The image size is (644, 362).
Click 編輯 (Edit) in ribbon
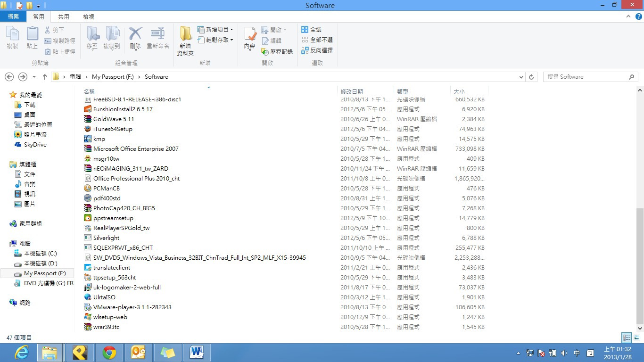[x=272, y=41]
